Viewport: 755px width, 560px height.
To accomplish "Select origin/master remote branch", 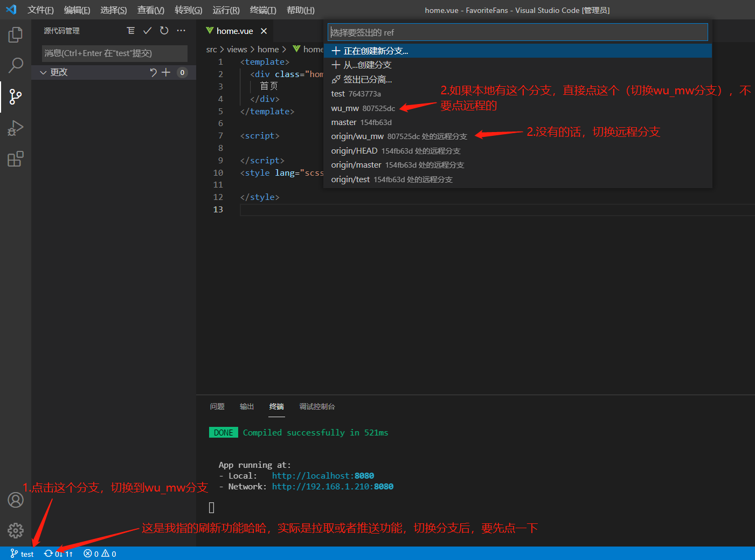I will coord(518,165).
